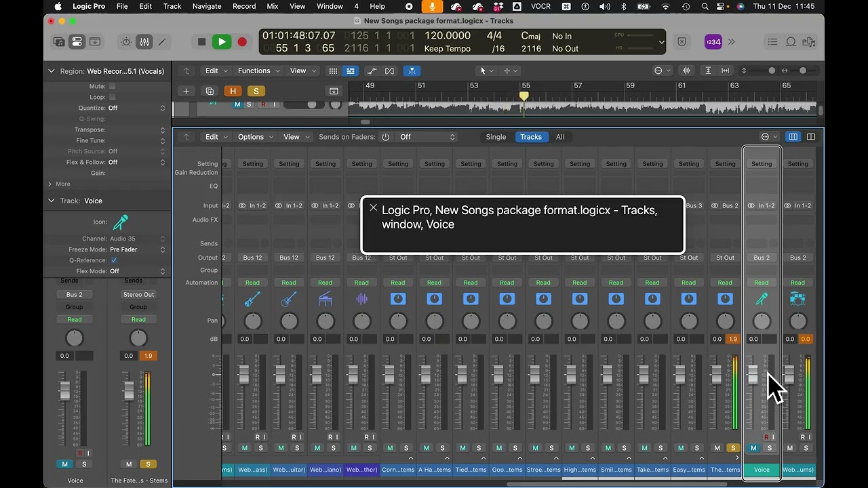Toggle the orange H hide tracks button
Viewport: 868px width, 488px height.
coord(233,91)
